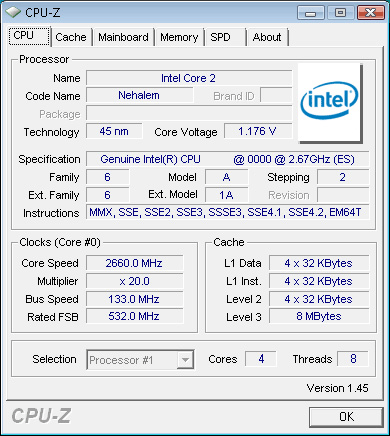Screen dimensions: 390x436
Task: Click the CPU-Z title bar app icon
Action: [x=13, y=12]
